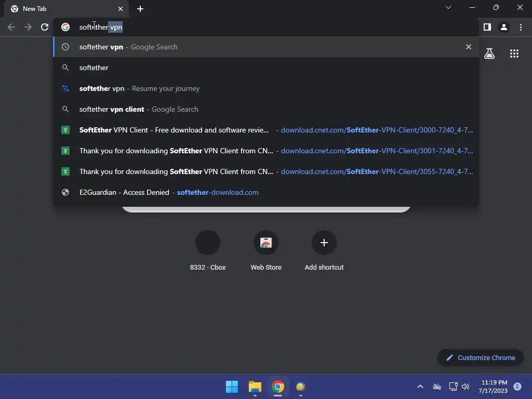Open 'SoftEther VPN Client - Free download' suggestion

click(x=266, y=130)
